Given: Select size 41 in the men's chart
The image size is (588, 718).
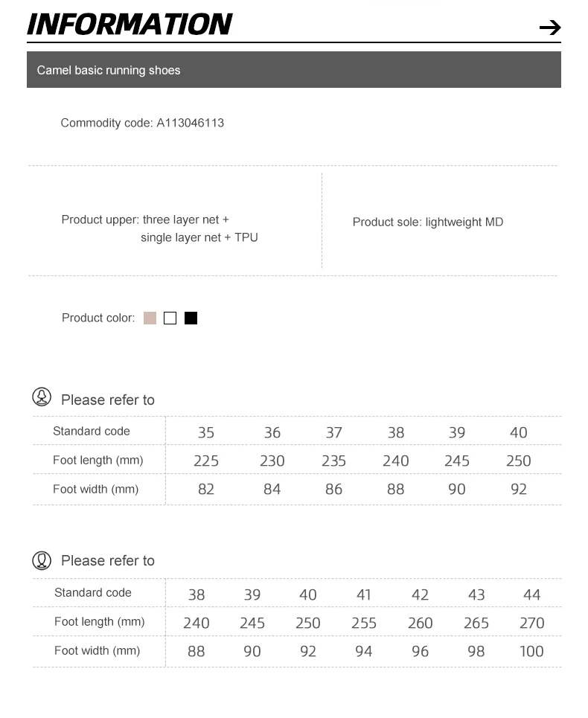Looking at the screenshot, I should pyautogui.click(x=364, y=594).
